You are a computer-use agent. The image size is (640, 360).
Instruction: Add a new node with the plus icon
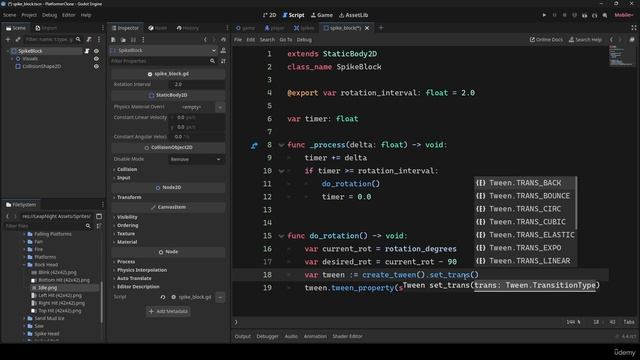[8, 40]
